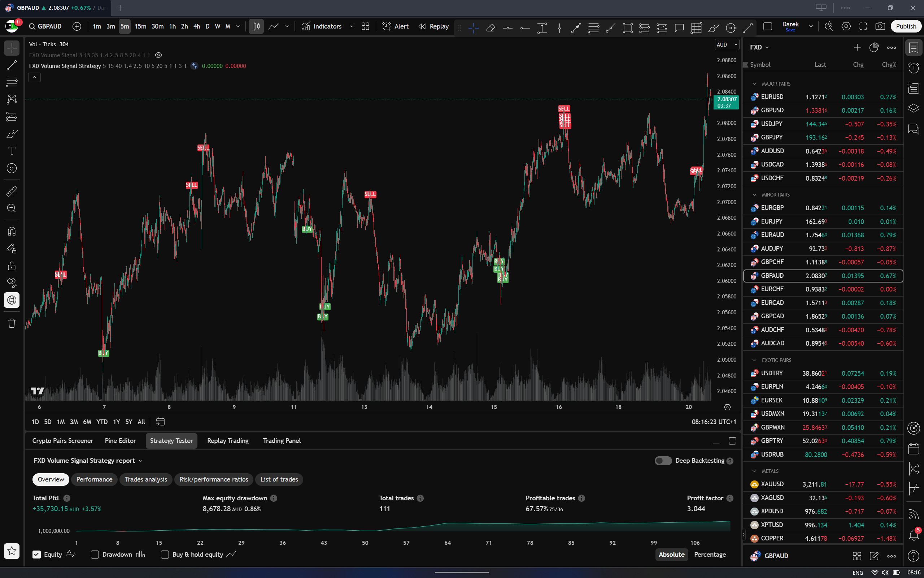Collapse the MAJOR PAIRS section
The image size is (924, 578).
coord(754,84)
